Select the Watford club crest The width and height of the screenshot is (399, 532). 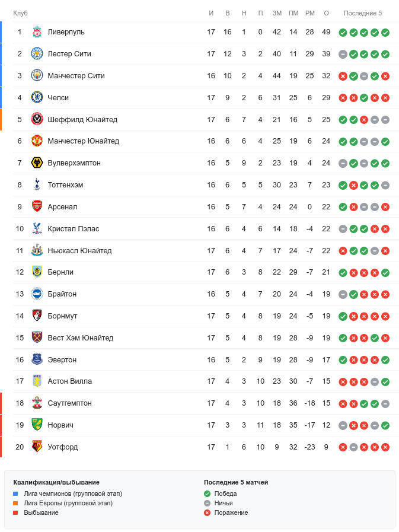click(x=37, y=447)
